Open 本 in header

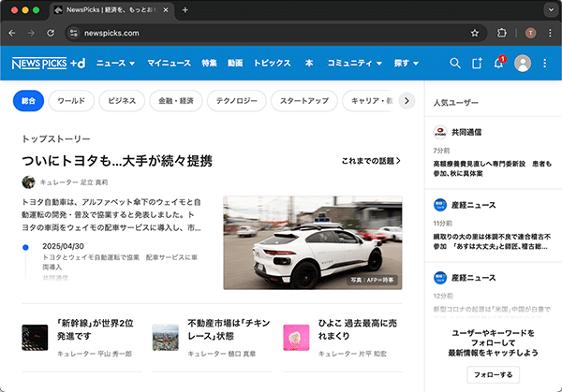click(x=309, y=64)
